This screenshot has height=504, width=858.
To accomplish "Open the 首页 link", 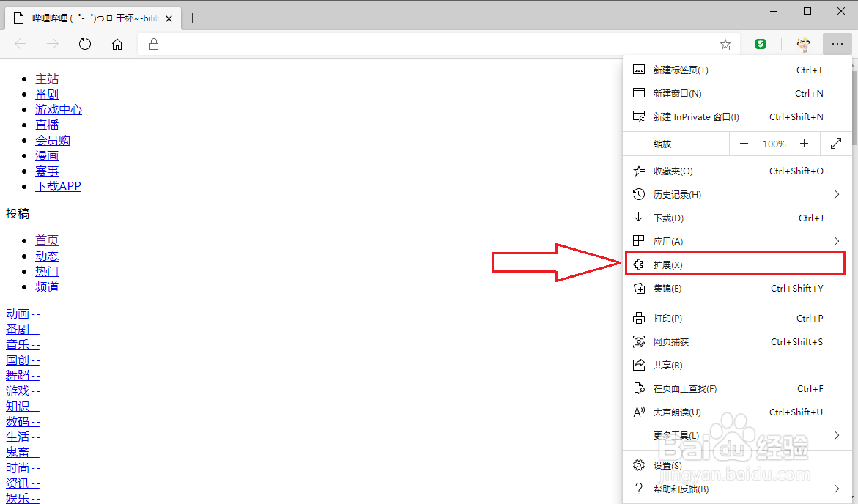I will tap(47, 241).
